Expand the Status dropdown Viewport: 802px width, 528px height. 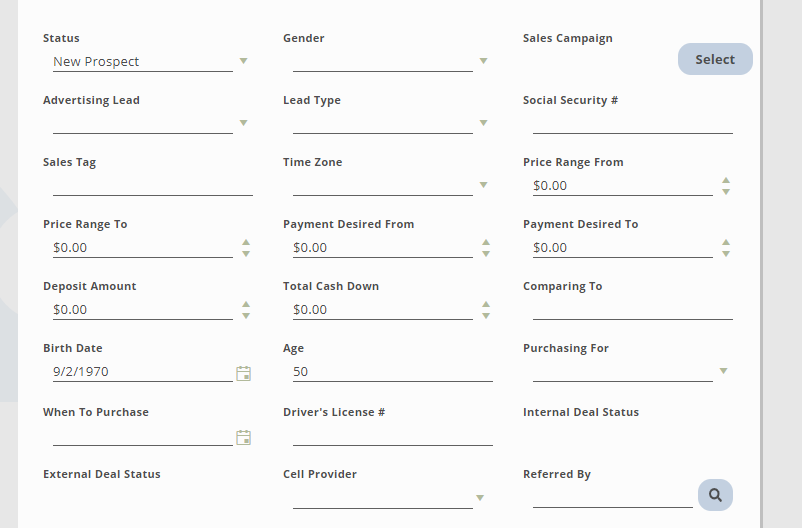pyautogui.click(x=243, y=61)
